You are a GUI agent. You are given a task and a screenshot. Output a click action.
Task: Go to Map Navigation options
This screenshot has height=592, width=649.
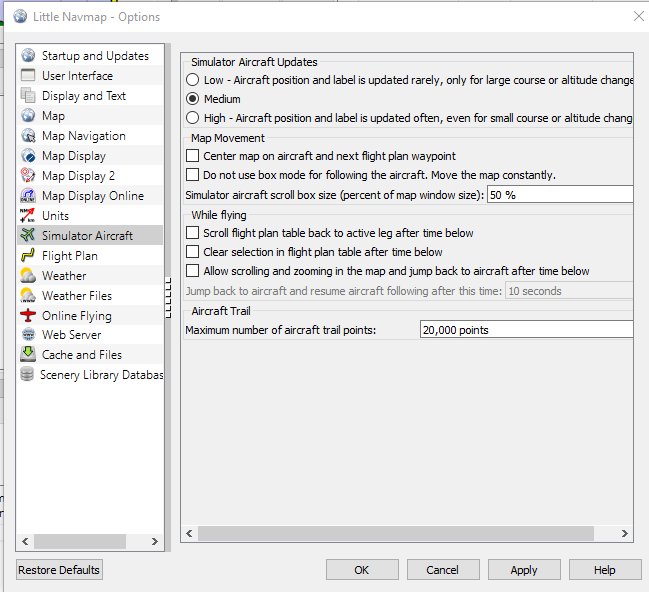(91, 135)
